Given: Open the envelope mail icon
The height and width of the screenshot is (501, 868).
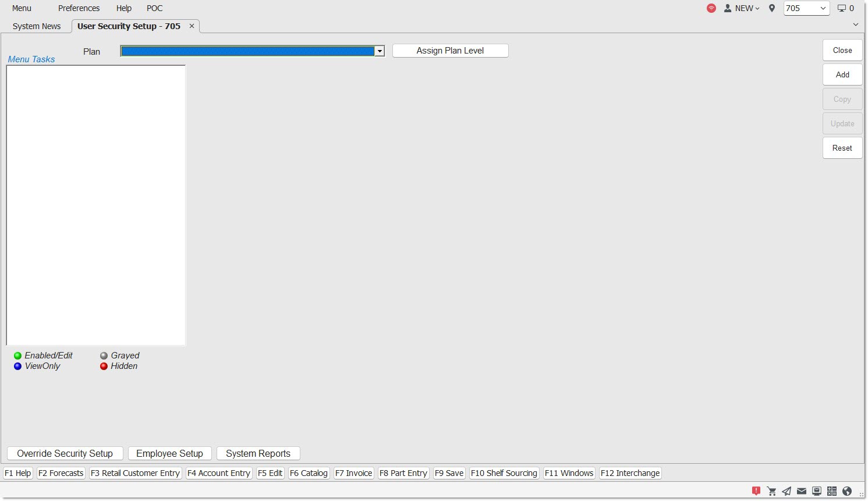Looking at the screenshot, I should [x=802, y=491].
